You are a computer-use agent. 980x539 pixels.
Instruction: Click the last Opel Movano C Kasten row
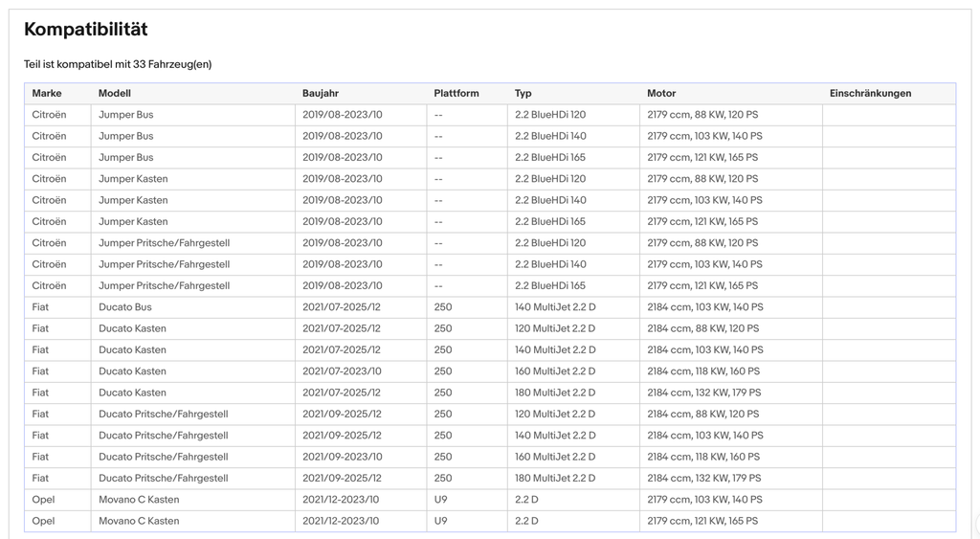(490, 521)
